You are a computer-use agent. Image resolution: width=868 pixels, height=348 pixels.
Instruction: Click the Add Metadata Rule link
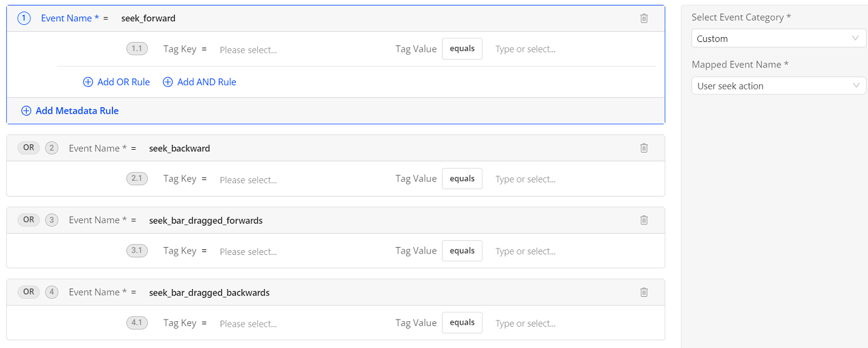click(x=77, y=111)
